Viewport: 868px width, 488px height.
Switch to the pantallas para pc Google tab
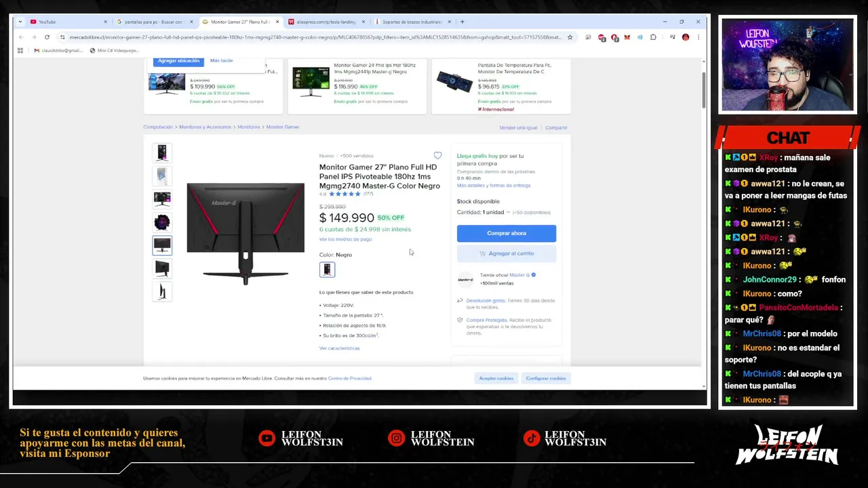click(153, 22)
